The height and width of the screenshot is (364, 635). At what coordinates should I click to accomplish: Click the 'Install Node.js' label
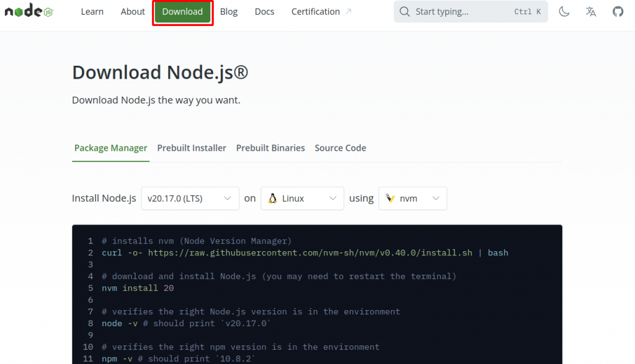[x=104, y=198]
